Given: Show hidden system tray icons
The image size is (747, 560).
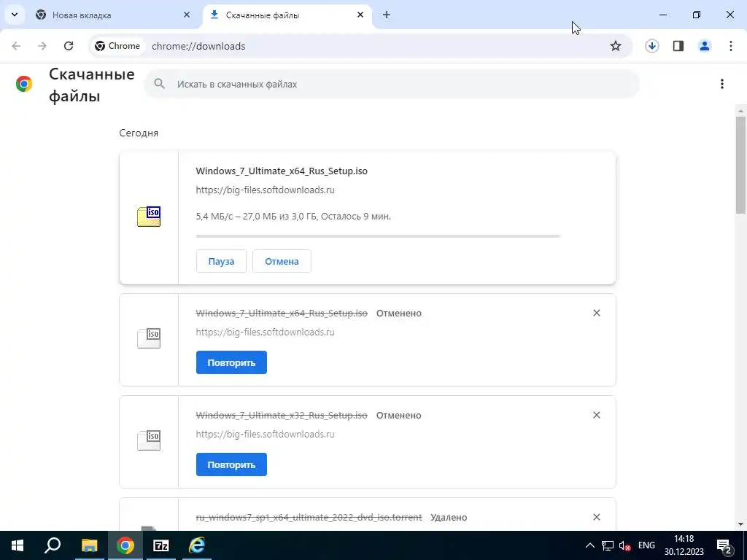Looking at the screenshot, I should click(x=589, y=545).
